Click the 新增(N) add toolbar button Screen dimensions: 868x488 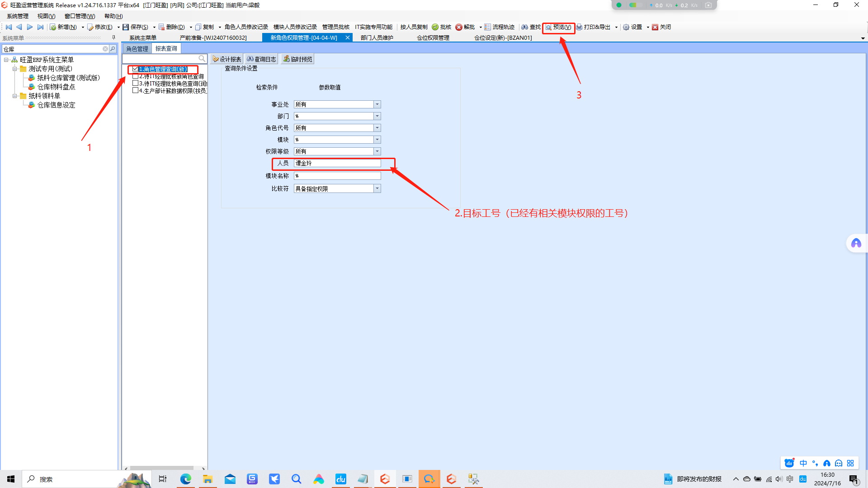click(x=63, y=27)
